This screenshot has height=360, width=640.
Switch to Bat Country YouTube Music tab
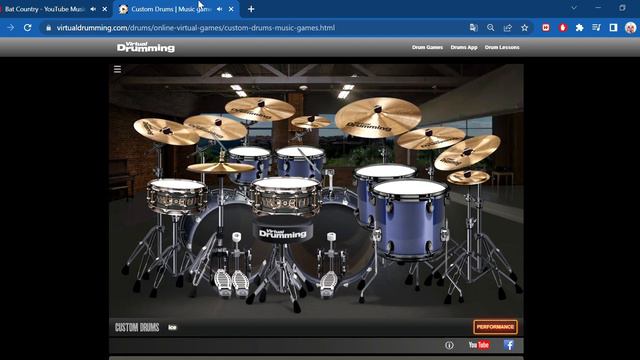[44, 9]
